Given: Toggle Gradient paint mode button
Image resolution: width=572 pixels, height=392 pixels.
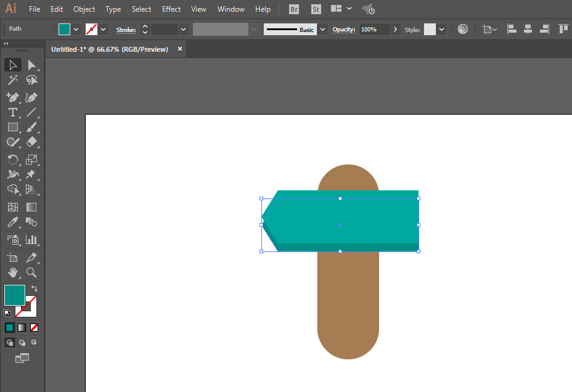Looking at the screenshot, I should pos(22,327).
